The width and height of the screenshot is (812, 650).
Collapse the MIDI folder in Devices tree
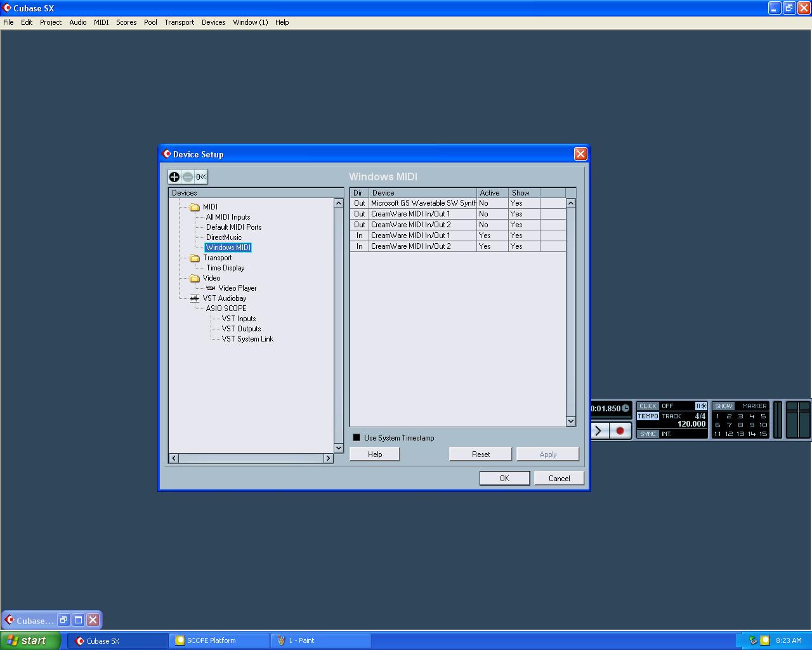pyautogui.click(x=195, y=207)
